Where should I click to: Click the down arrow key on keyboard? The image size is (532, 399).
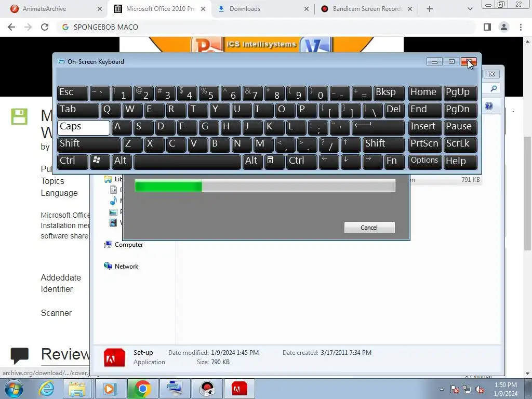[351, 162]
